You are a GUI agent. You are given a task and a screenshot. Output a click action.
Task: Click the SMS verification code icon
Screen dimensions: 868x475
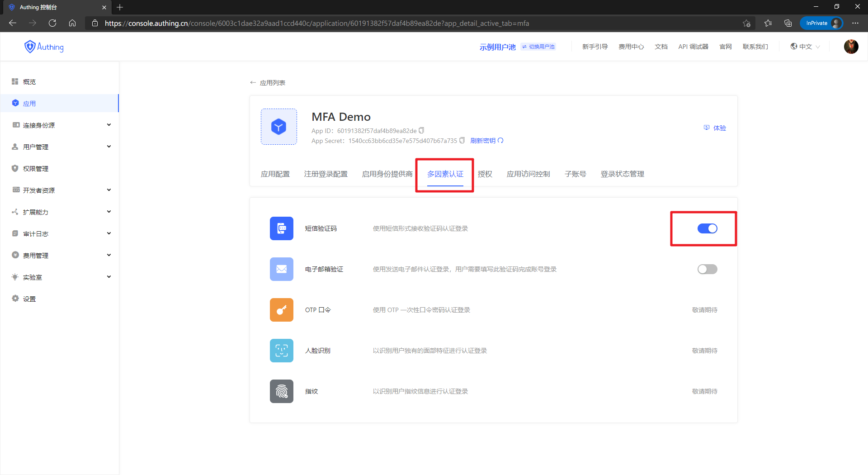coord(282,228)
